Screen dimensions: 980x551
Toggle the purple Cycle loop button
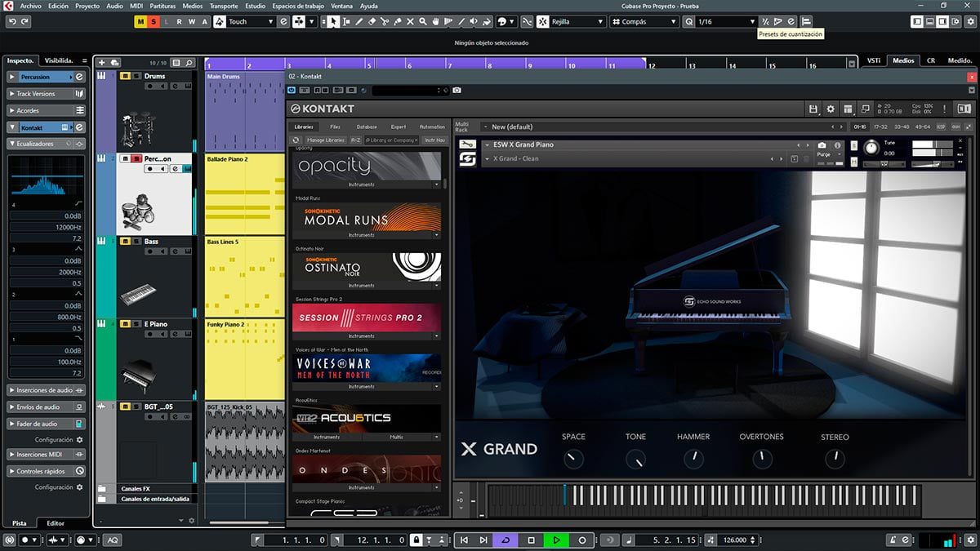(x=506, y=540)
